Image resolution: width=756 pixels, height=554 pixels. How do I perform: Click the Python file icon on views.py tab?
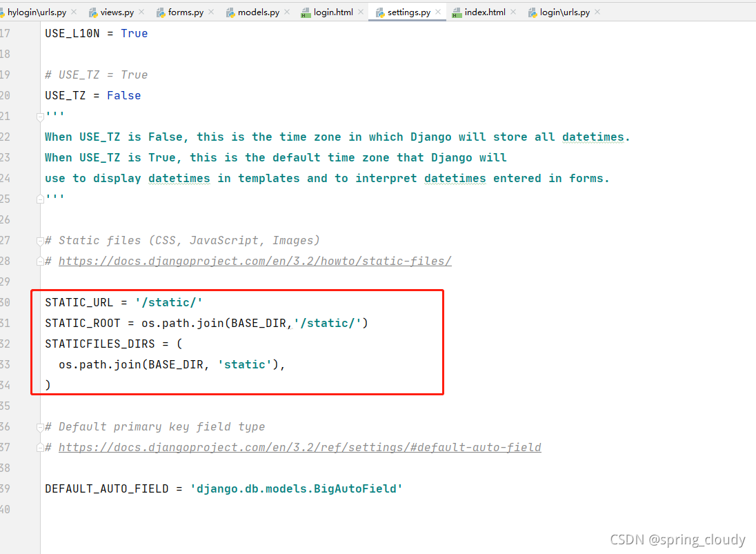(93, 12)
